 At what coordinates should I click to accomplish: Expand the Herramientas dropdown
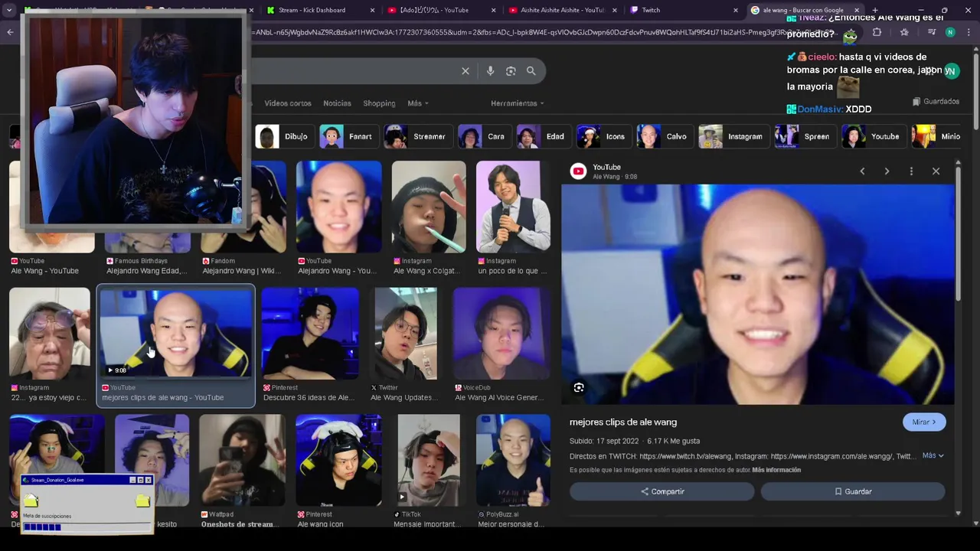click(518, 103)
